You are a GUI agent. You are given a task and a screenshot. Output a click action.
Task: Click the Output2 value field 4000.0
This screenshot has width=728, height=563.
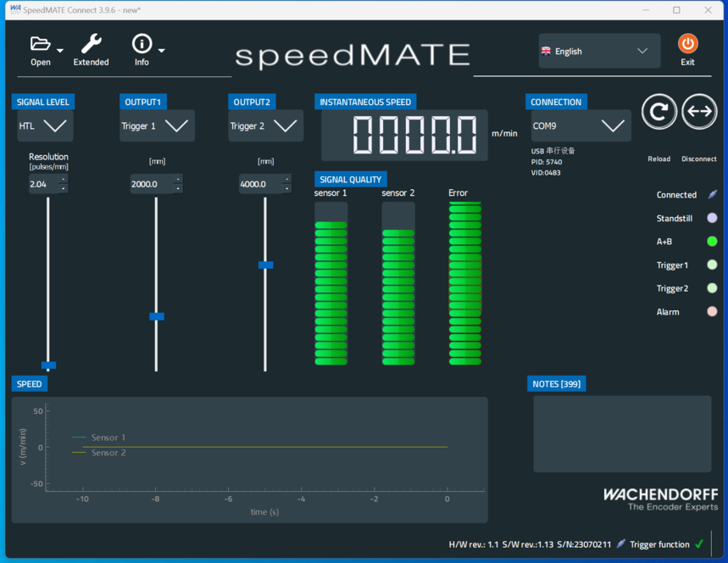point(260,184)
